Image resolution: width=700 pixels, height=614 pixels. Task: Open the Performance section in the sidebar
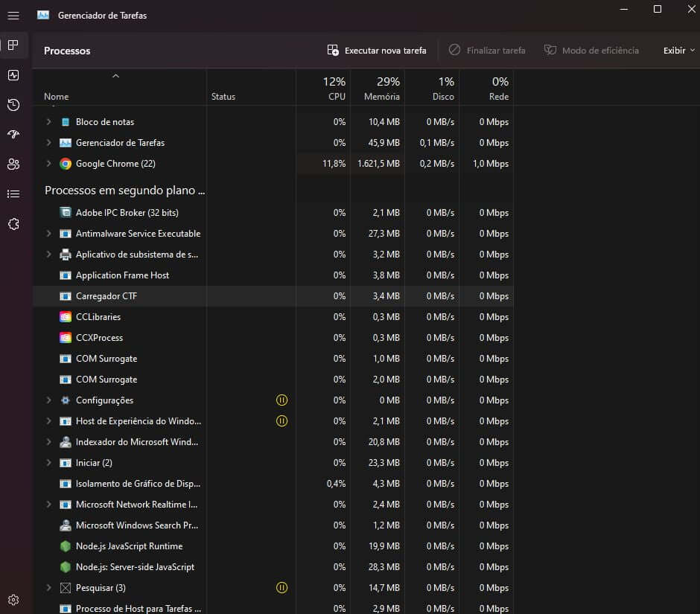tap(13, 74)
